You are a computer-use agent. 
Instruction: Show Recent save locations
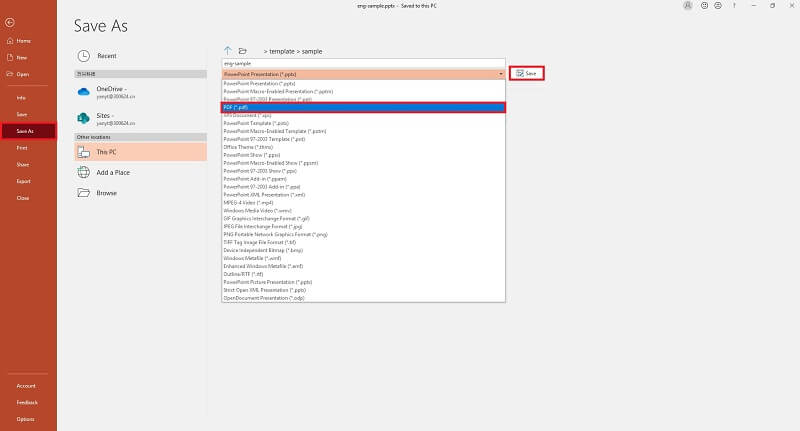140,56
